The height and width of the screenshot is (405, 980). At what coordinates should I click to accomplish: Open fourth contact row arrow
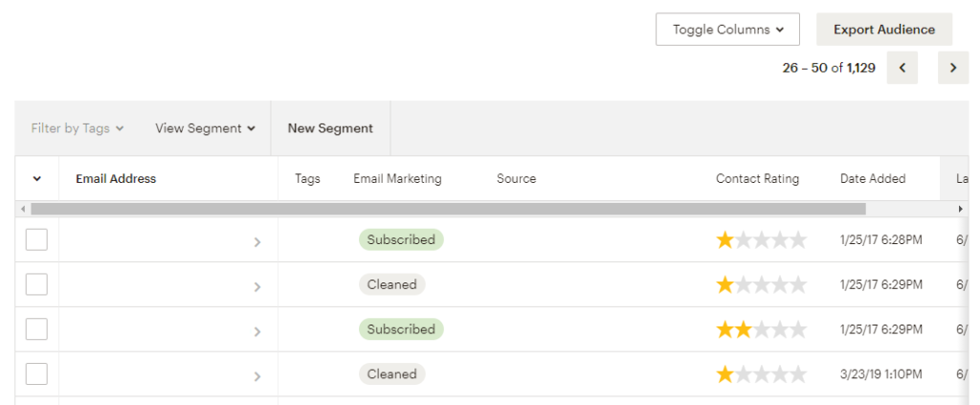pos(256,376)
